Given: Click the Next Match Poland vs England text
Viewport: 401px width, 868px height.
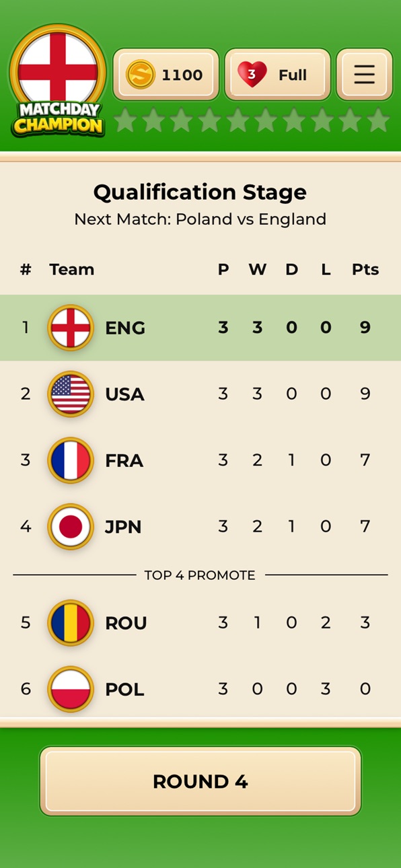Looking at the screenshot, I should (200, 219).
